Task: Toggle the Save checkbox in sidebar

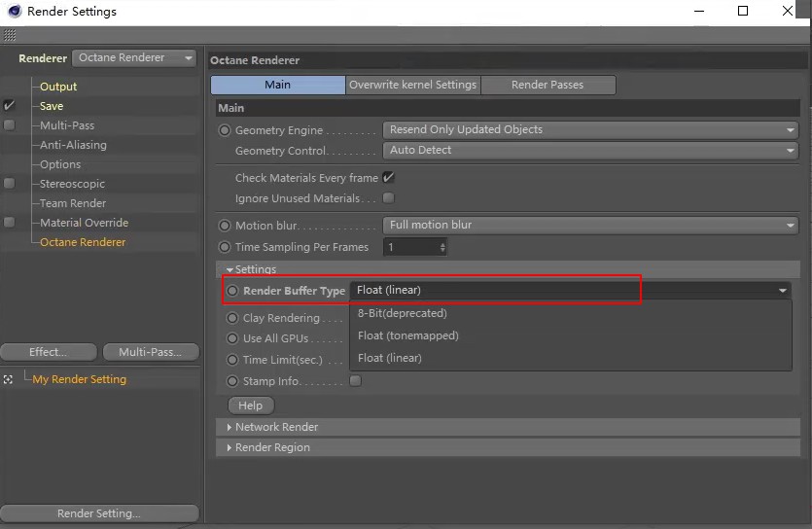Action: click(10, 106)
